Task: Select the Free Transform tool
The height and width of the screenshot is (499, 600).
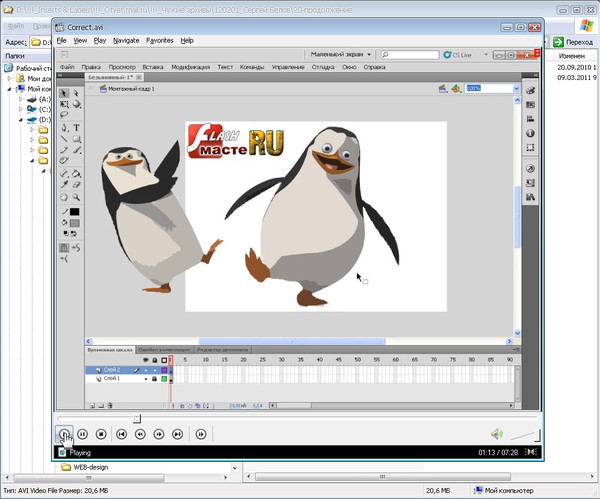Action: (x=64, y=104)
